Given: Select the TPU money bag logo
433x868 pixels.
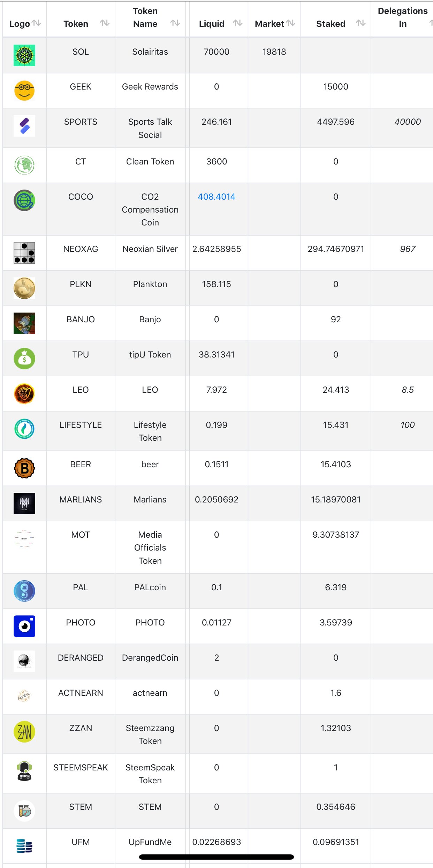Looking at the screenshot, I should coord(24,359).
